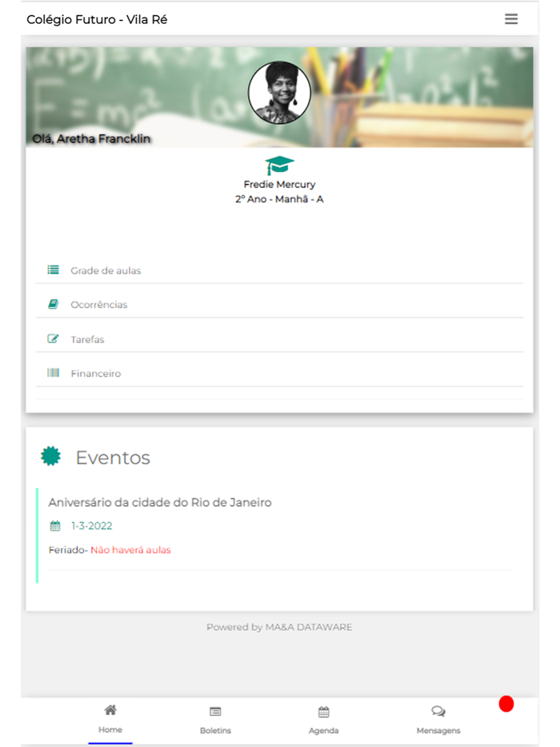Click the Eventos badge icon
The width and height of the screenshot is (560, 747).
[x=51, y=456]
